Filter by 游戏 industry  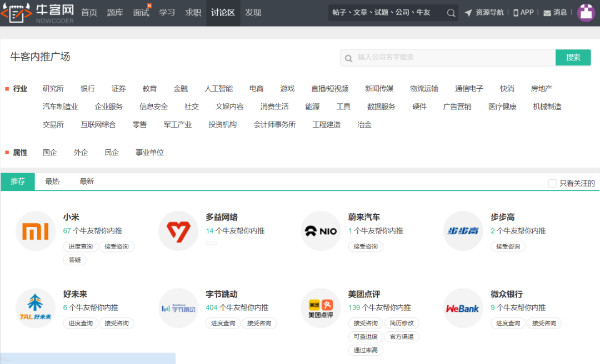(x=287, y=89)
